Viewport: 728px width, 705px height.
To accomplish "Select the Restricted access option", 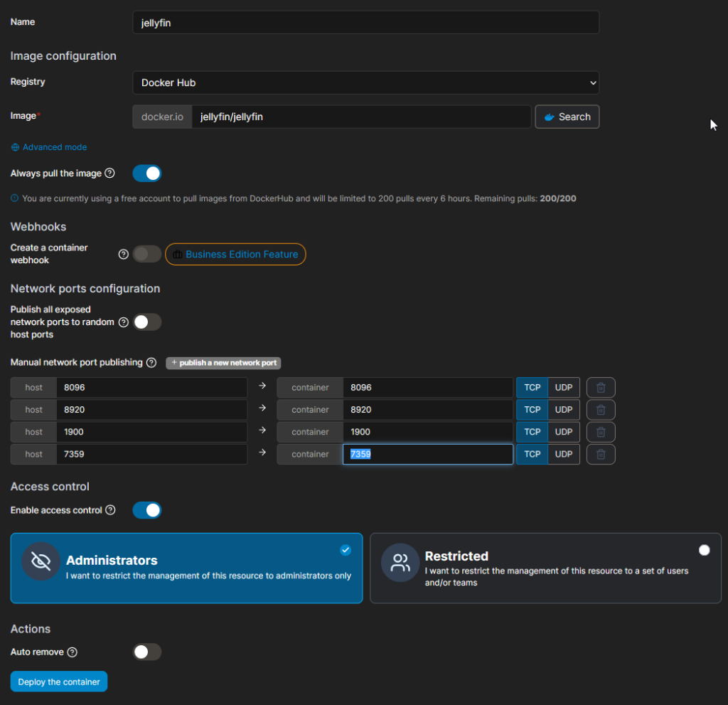I will pyautogui.click(x=545, y=568).
